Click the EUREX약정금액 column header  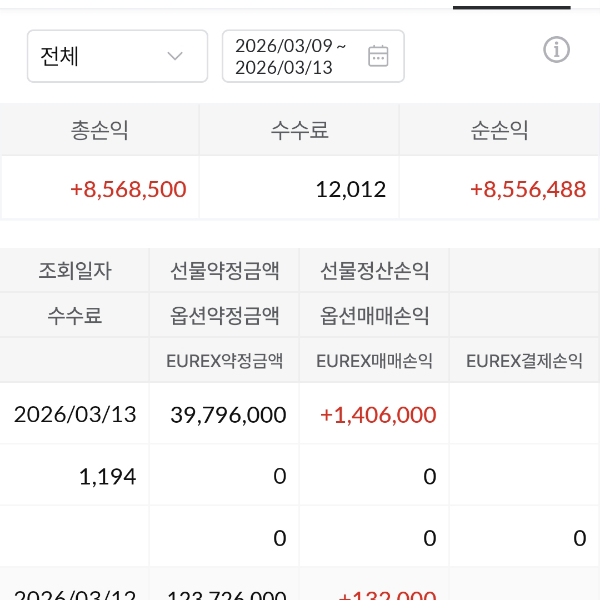[225, 361]
